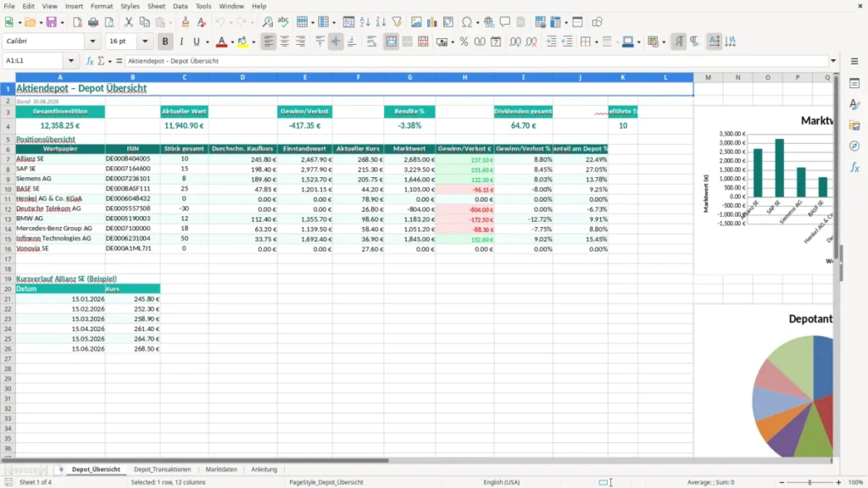Image resolution: width=868 pixels, height=488 pixels.
Task: Print the spreadsheet with the printer icon
Action: click(x=93, y=22)
